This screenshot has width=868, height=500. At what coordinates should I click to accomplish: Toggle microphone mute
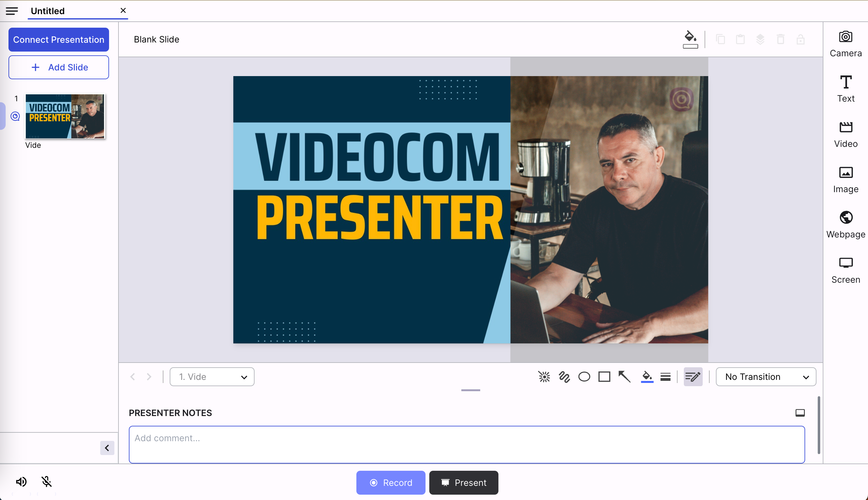point(47,482)
